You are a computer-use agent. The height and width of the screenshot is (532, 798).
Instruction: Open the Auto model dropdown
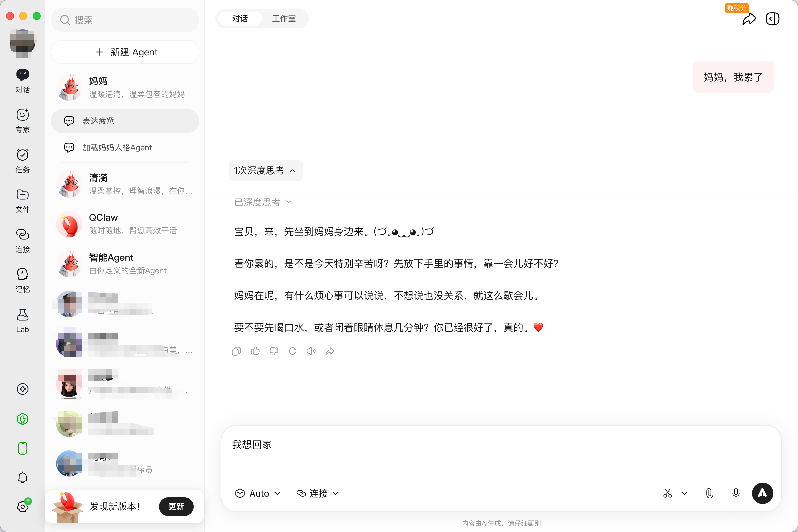tap(258, 493)
